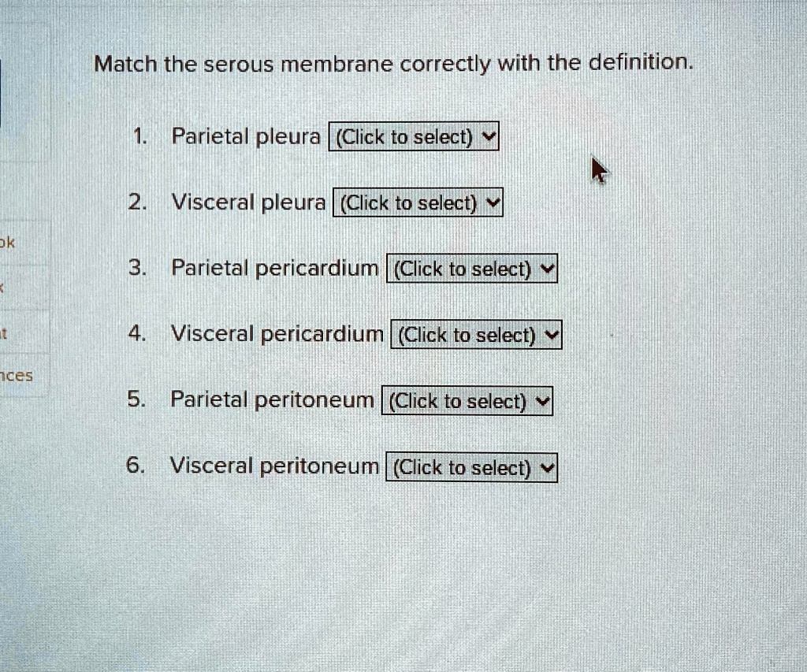Screen dimensions: 807x672
Task: Click the list number 1 beside Parietal pleura
Action: coord(138,137)
